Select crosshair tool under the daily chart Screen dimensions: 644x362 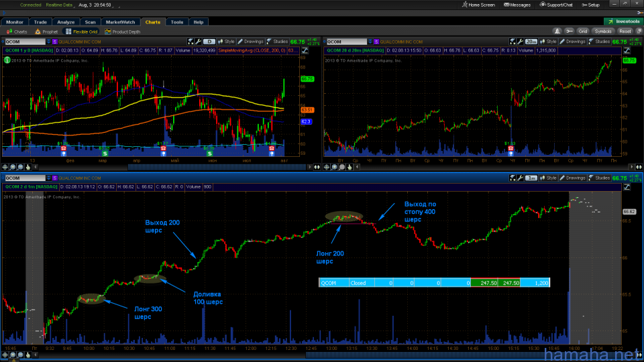[5, 167]
